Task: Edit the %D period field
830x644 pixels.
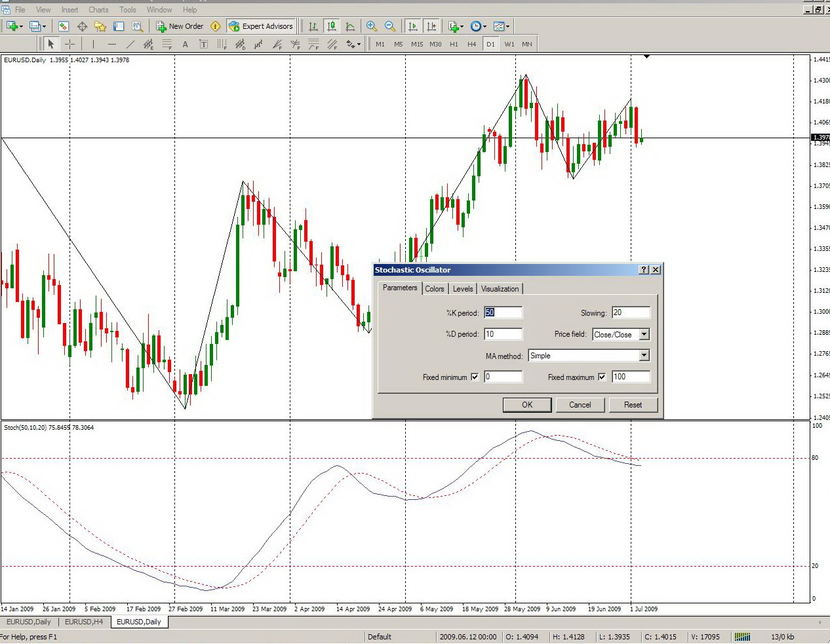Action: pos(503,334)
